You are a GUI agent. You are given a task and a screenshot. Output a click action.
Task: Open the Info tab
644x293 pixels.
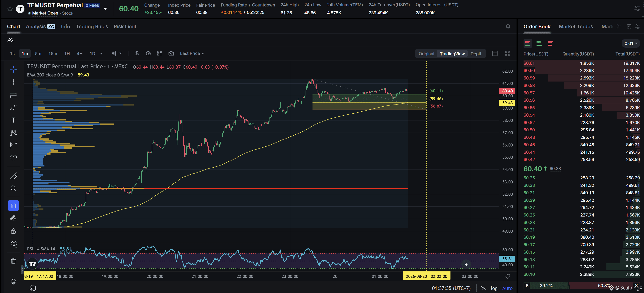pos(65,26)
